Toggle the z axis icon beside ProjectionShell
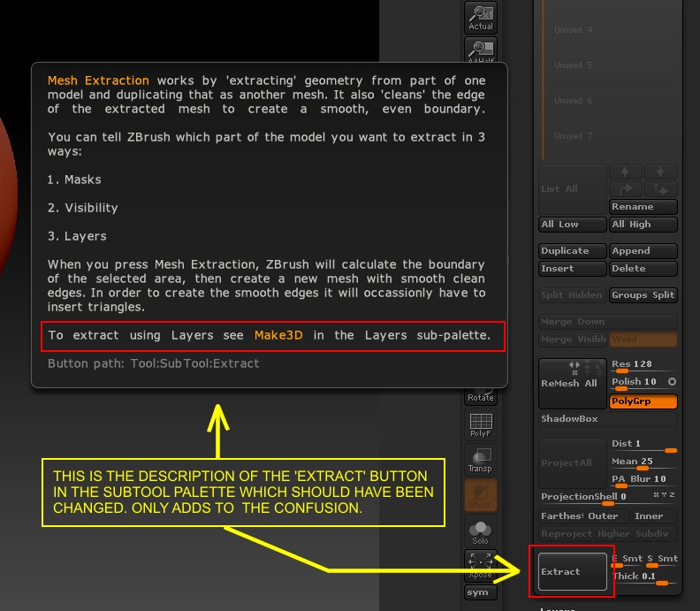Screen dimensions: 700x611 [x=673, y=494]
